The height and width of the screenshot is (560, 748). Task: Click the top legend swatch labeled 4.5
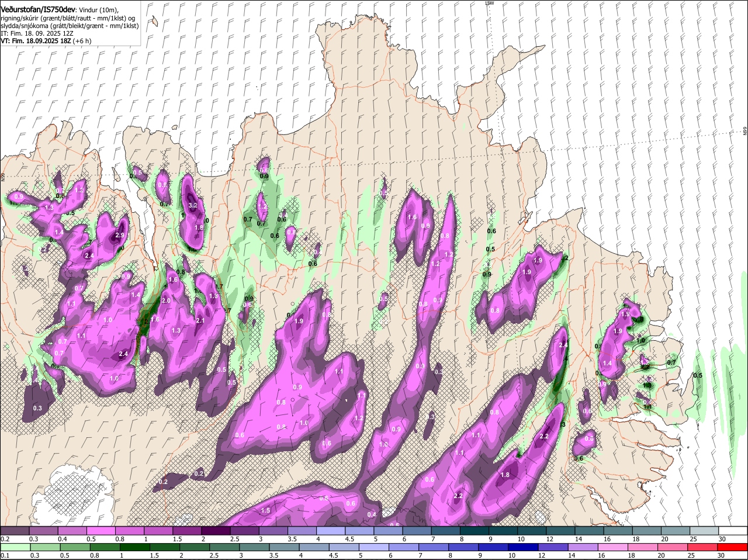359,531
